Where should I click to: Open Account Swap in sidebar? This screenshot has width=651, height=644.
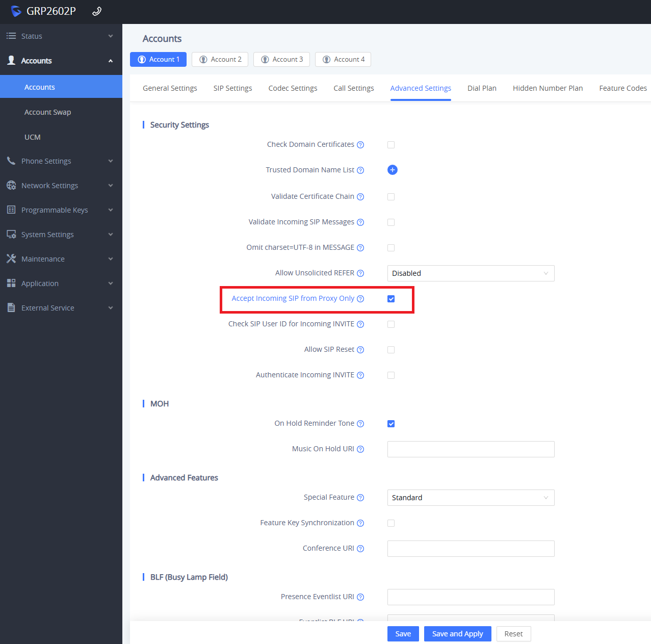coord(47,112)
